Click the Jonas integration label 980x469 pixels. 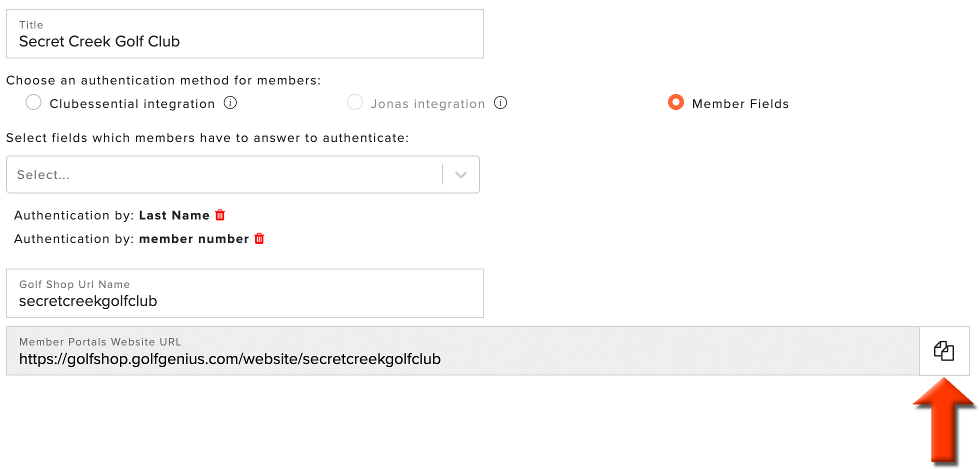pyautogui.click(x=428, y=104)
